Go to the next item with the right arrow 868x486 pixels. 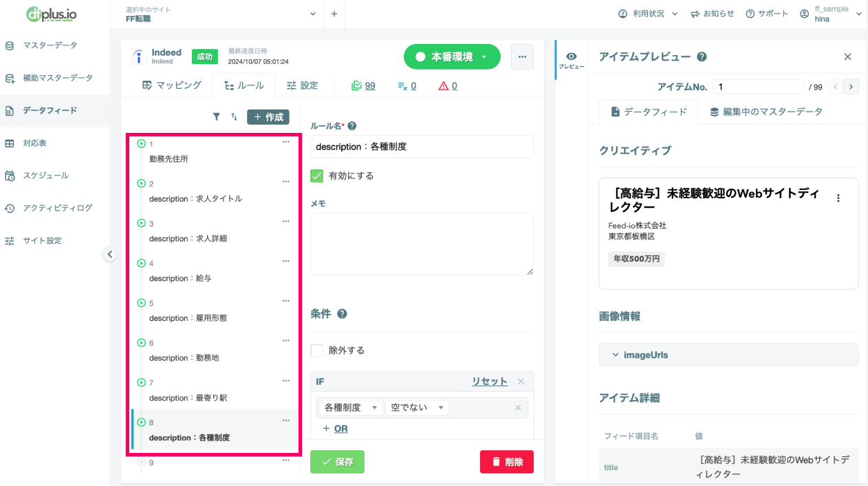851,87
